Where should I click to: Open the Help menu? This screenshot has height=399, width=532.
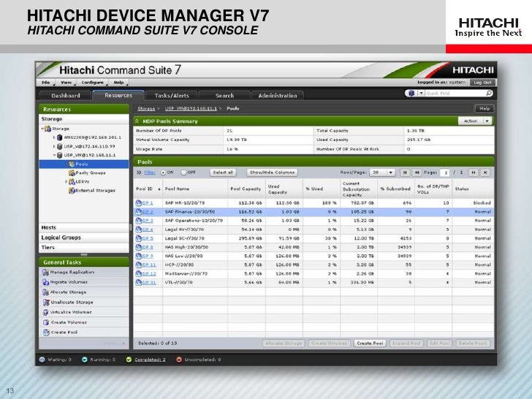tap(119, 83)
